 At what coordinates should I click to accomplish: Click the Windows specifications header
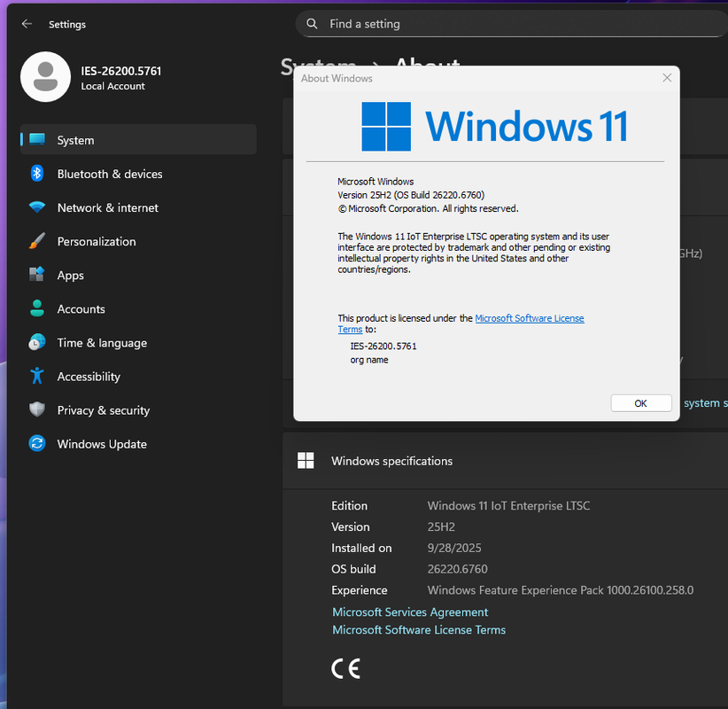click(x=505, y=461)
